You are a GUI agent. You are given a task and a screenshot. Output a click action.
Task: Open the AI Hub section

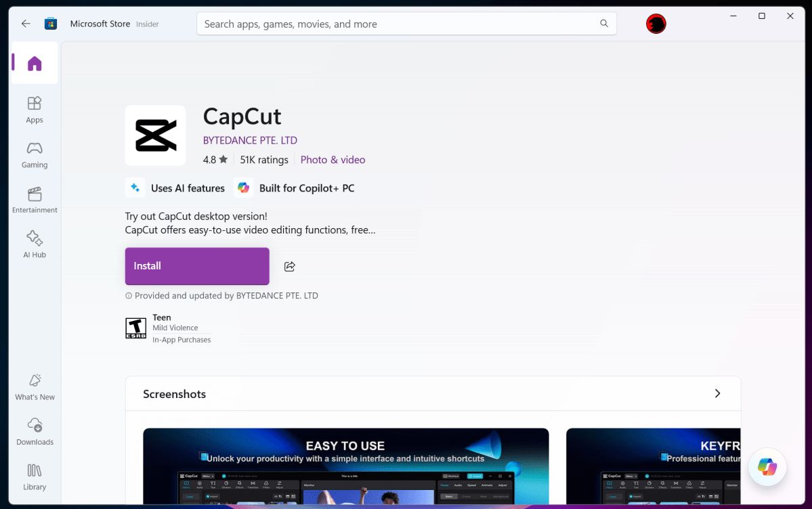pyautogui.click(x=35, y=244)
